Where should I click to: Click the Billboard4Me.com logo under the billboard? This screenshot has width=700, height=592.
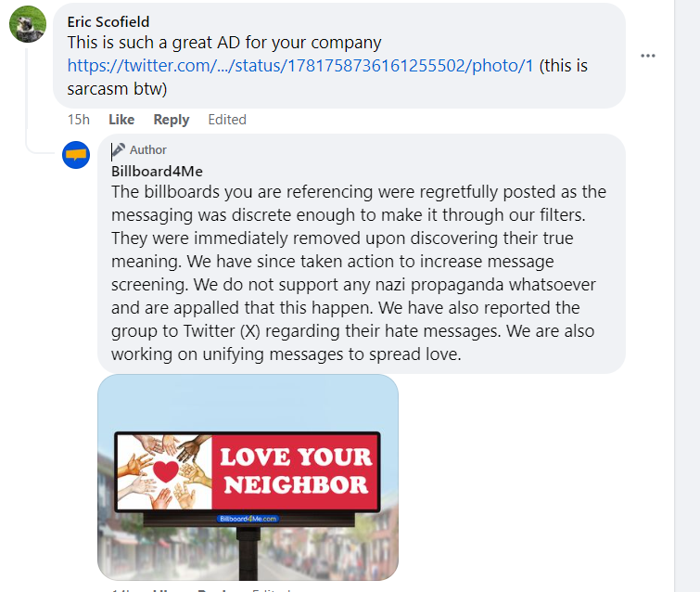click(x=248, y=519)
